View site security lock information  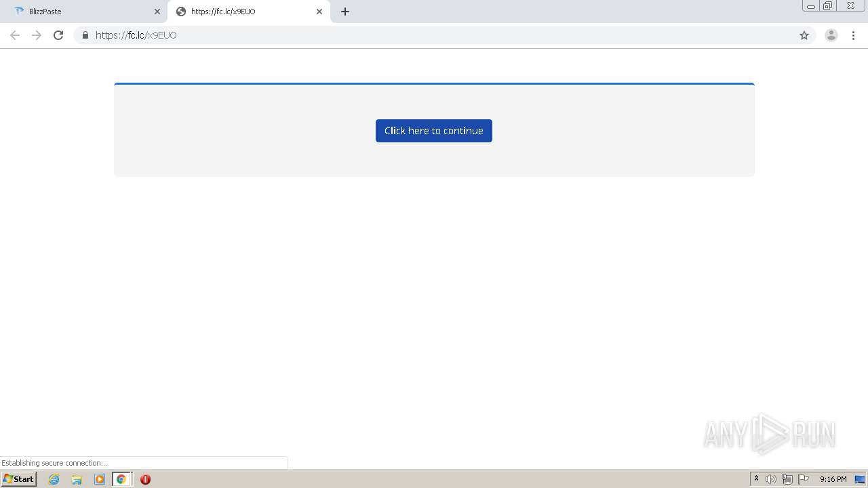pos(85,35)
